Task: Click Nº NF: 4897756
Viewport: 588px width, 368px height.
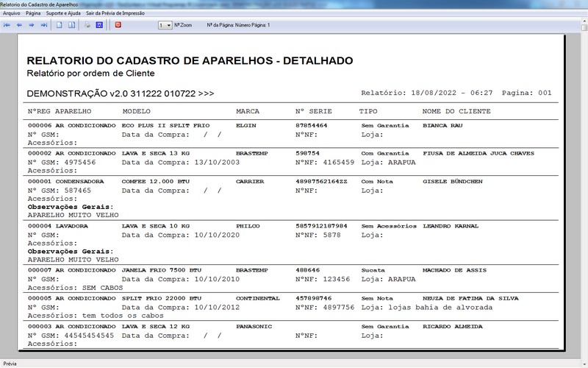Action: (x=325, y=307)
